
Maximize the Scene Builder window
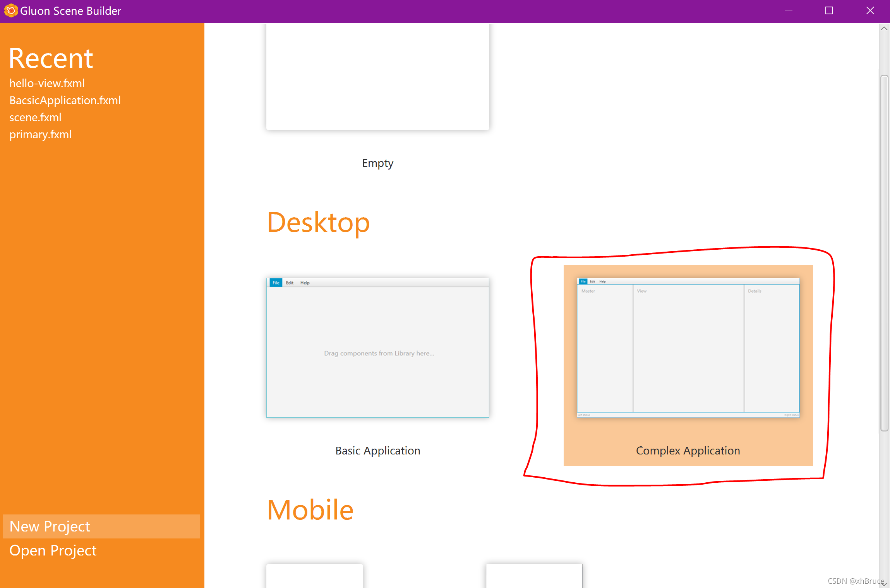coord(829,10)
